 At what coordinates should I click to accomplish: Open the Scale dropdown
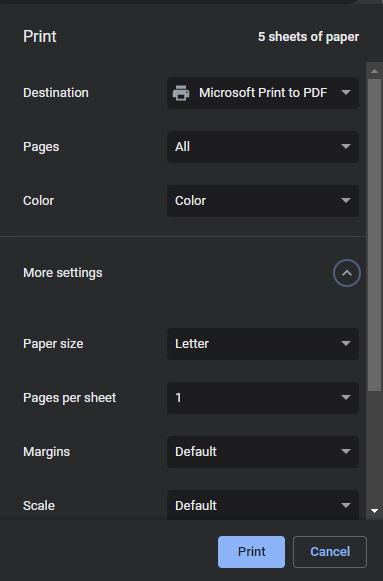point(263,505)
